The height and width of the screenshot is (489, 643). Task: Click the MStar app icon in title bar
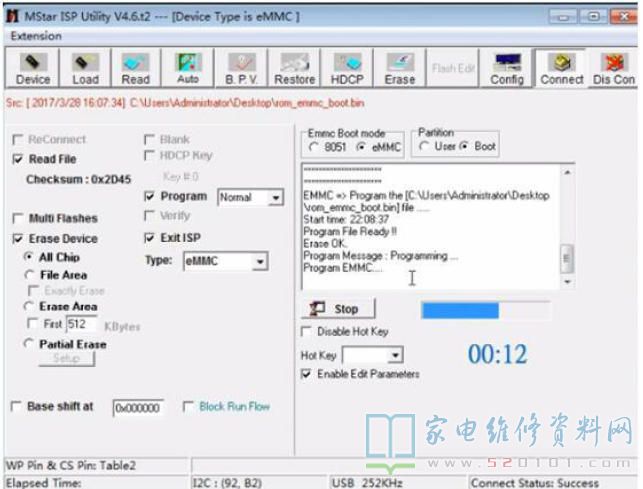13,16
